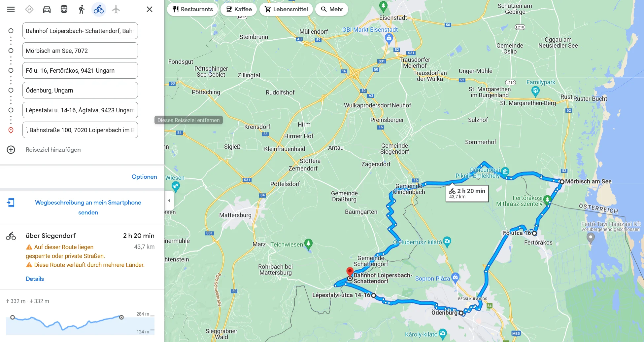Choose the flight travel mode

coord(116,9)
